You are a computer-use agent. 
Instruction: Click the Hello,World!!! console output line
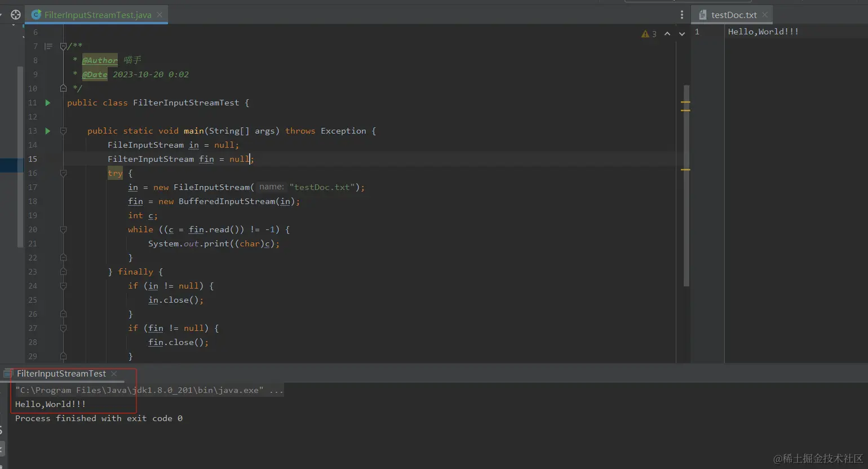click(51, 404)
